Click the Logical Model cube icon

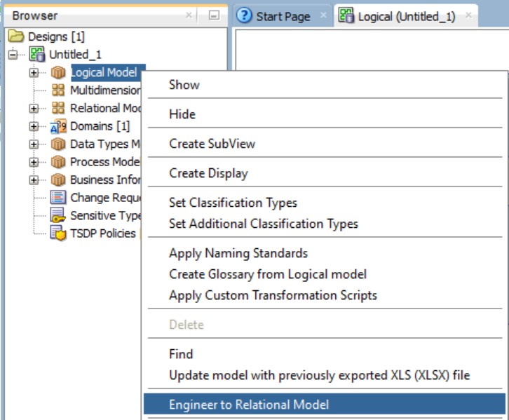point(59,72)
